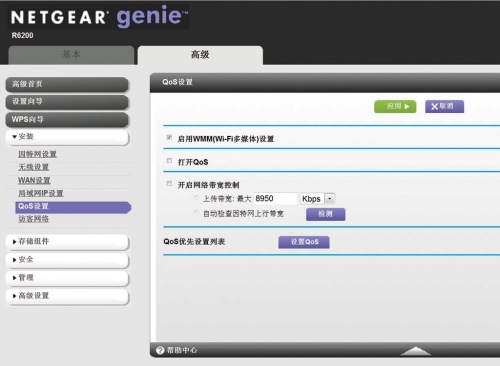Open the 无线设置 link
Image resolution: width=500 pixels, height=366 pixels.
33,167
